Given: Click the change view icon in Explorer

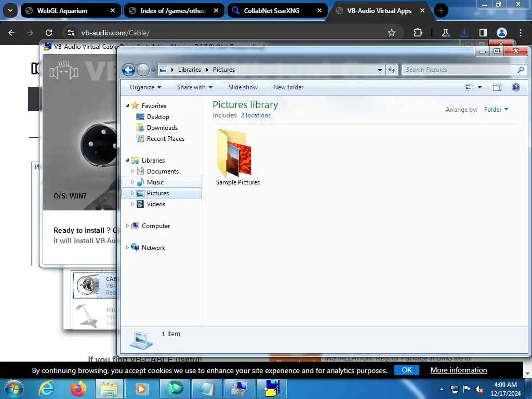Looking at the screenshot, I should 469,87.
